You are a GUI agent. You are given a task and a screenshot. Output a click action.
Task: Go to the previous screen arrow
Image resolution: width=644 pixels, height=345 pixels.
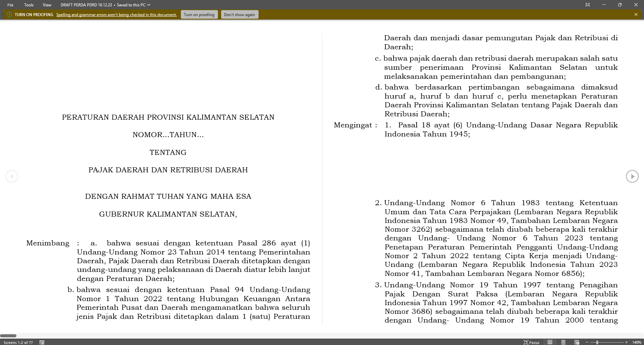tap(12, 176)
